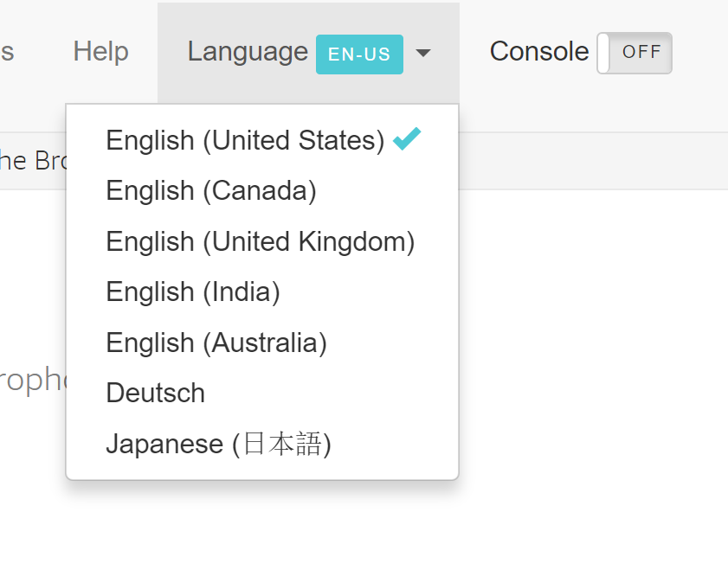Open the Help navigation item
The width and height of the screenshot is (728, 570).
click(100, 52)
